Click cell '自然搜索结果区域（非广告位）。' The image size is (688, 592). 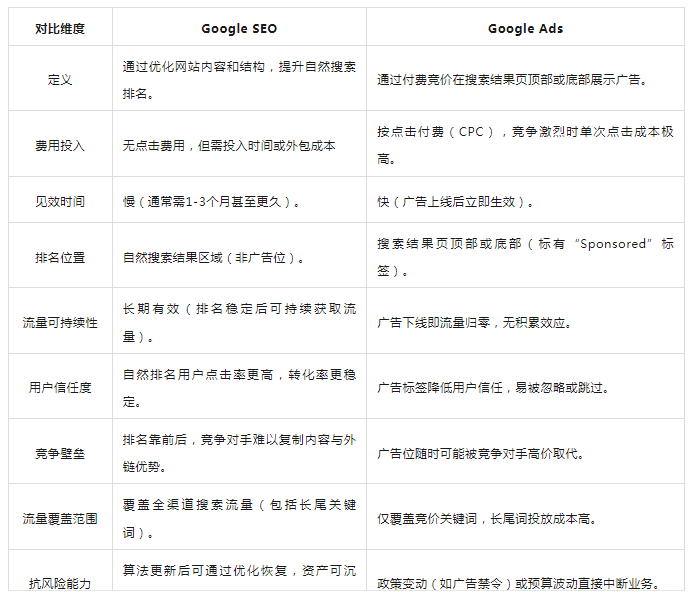(239, 255)
